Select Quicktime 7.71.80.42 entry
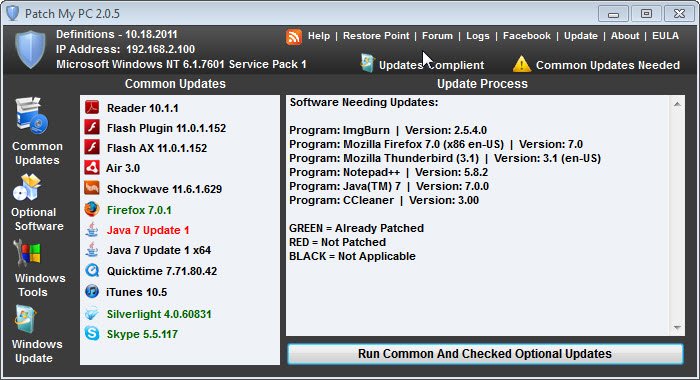This screenshot has width=700, height=380. pos(162,271)
